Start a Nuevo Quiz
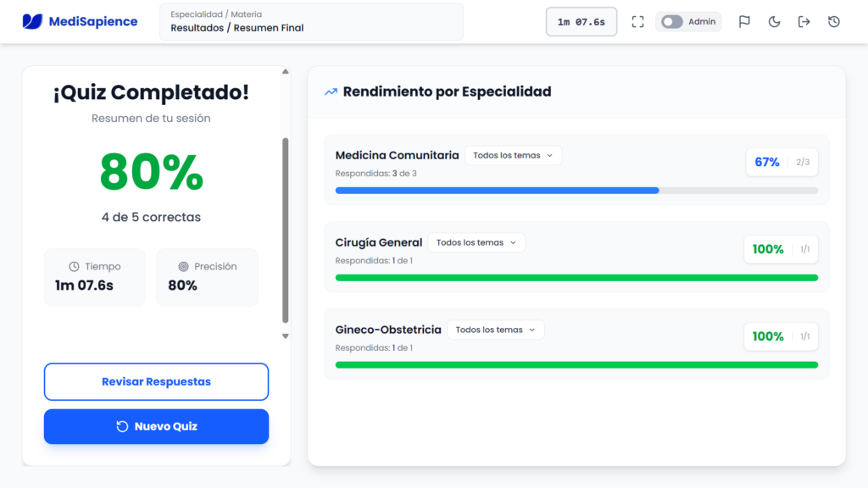 click(156, 427)
